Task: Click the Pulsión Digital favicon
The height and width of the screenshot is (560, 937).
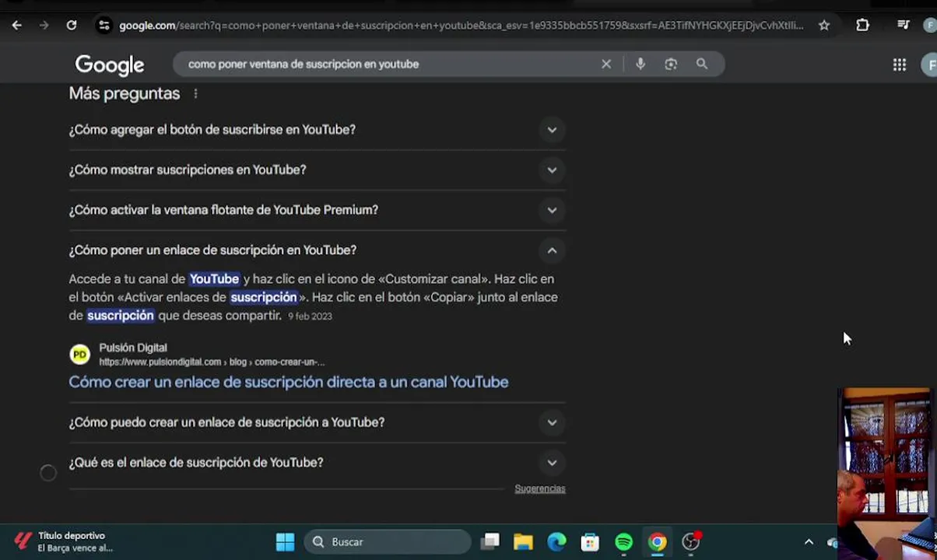Action: coord(79,355)
